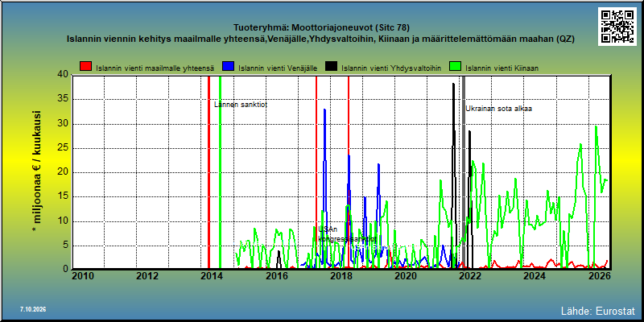Select legend label Islannin vienti Yhdysvaltoihin
Viewport: 644px width, 322px height.
[391, 68]
